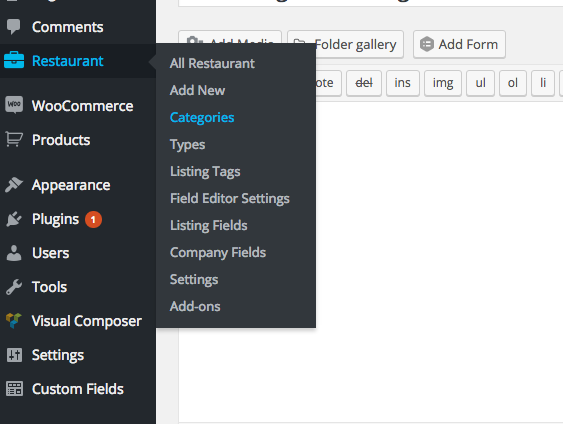Open the Categories submenu item
Image resolution: width=563 pixels, height=424 pixels.
click(202, 117)
